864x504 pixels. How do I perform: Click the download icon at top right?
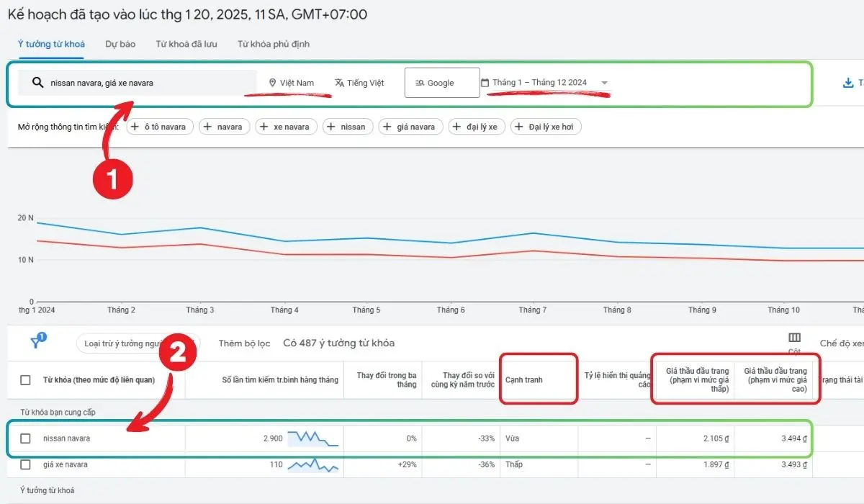(847, 83)
